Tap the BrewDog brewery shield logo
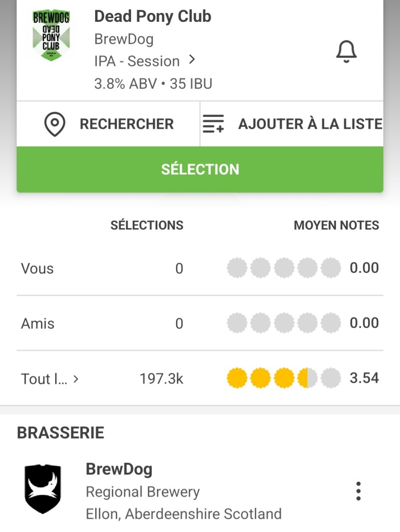Screen dimensions: 400x532 [x=43, y=489]
